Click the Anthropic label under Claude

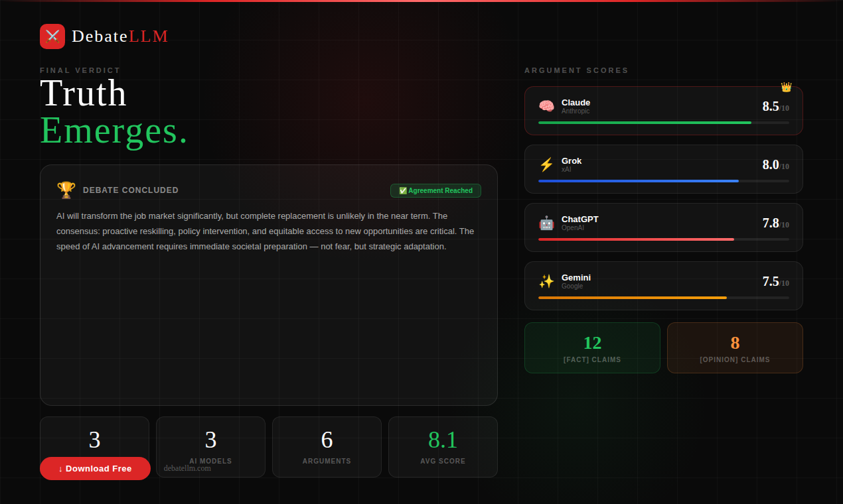575,111
